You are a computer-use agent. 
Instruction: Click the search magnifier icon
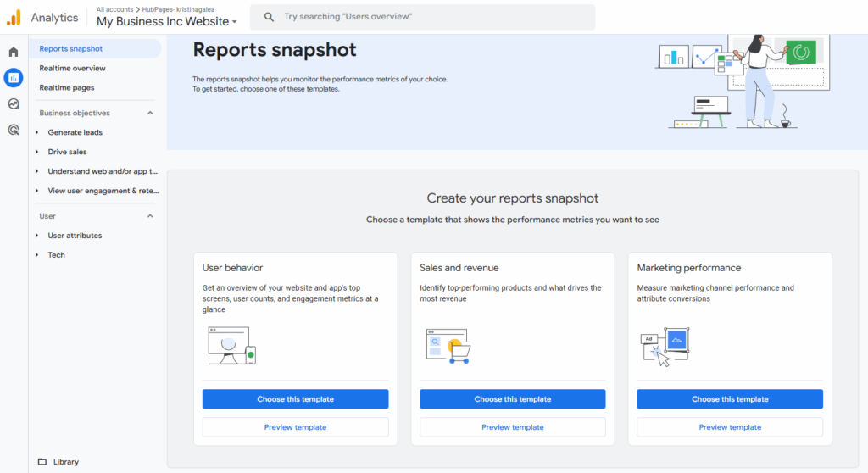[x=269, y=17]
